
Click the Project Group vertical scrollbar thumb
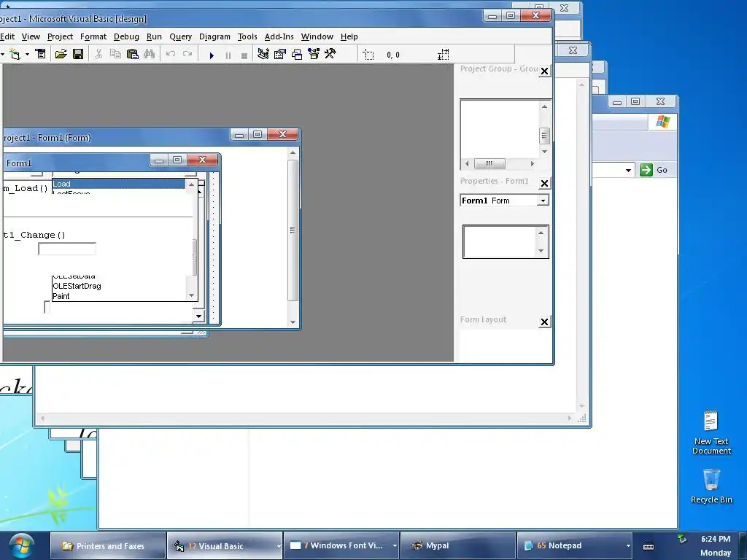[544, 136]
